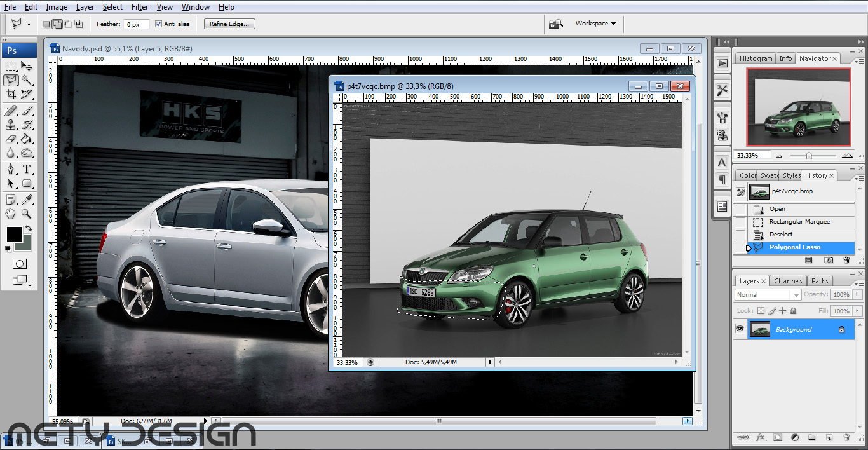Open the Layer menu

click(x=85, y=7)
